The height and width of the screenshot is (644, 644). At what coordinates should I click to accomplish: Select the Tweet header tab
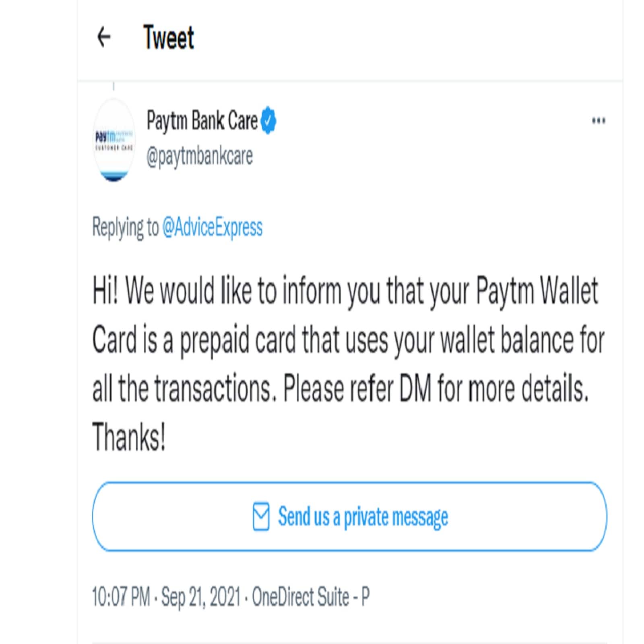coord(168,38)
